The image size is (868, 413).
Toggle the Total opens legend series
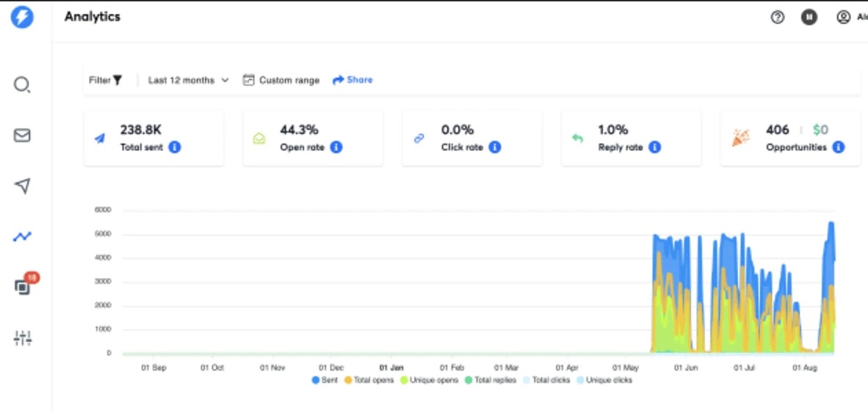tap(369, 381)
